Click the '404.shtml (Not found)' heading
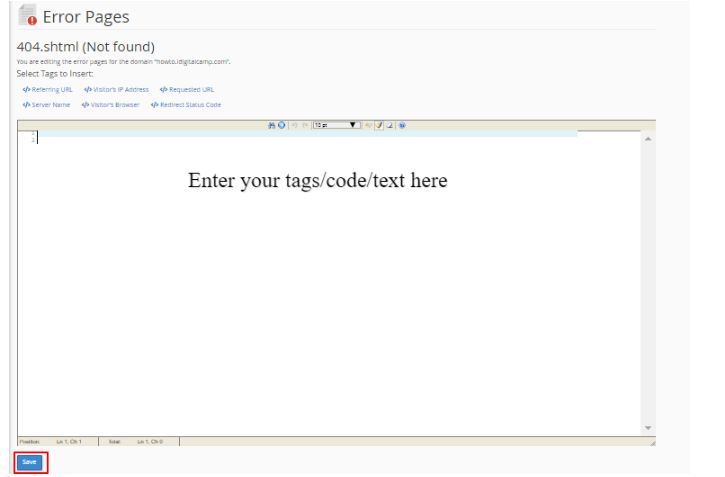 pos(86,47)
